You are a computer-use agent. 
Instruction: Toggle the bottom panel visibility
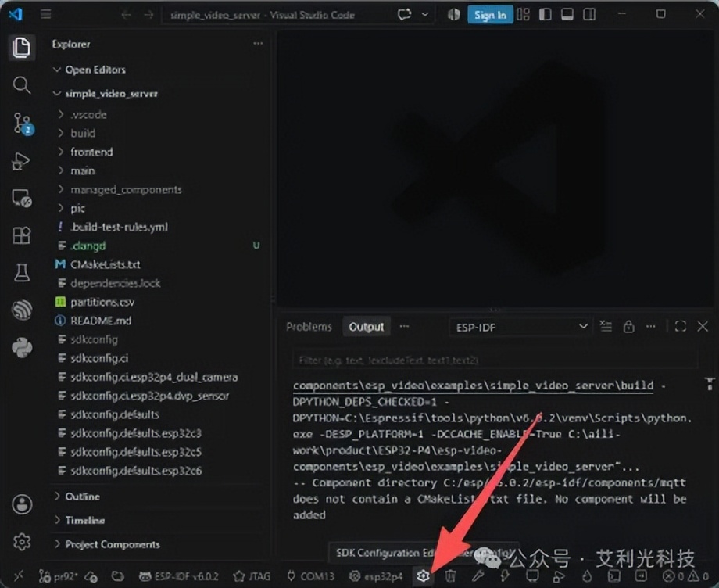pyautogui.click(x=567, y=15)
